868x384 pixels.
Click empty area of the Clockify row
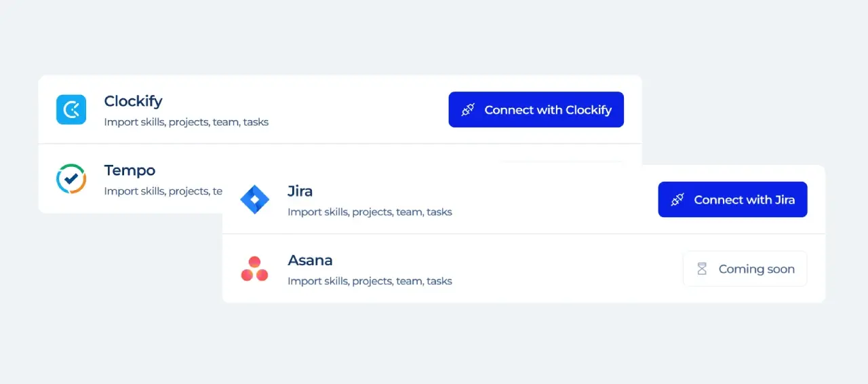pyautogui.click(x=359, y=110)
